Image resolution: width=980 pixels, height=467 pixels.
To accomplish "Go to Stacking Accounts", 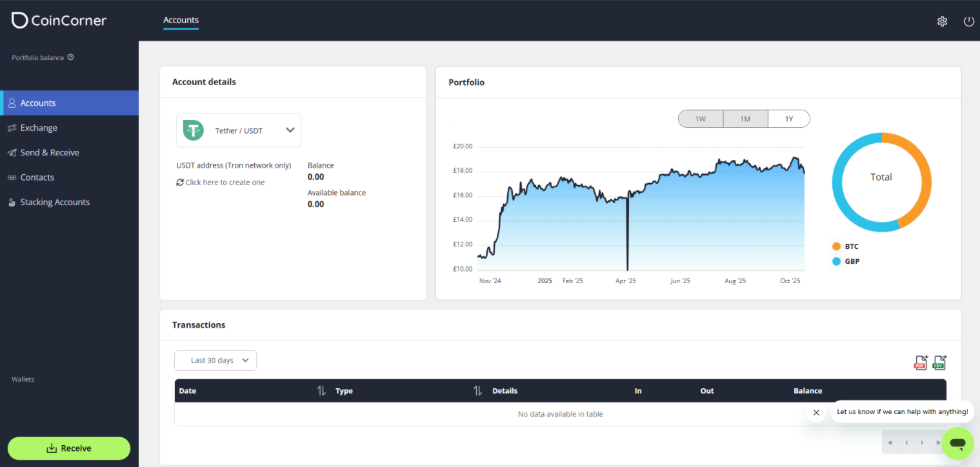I will click(x=54, y=201).
